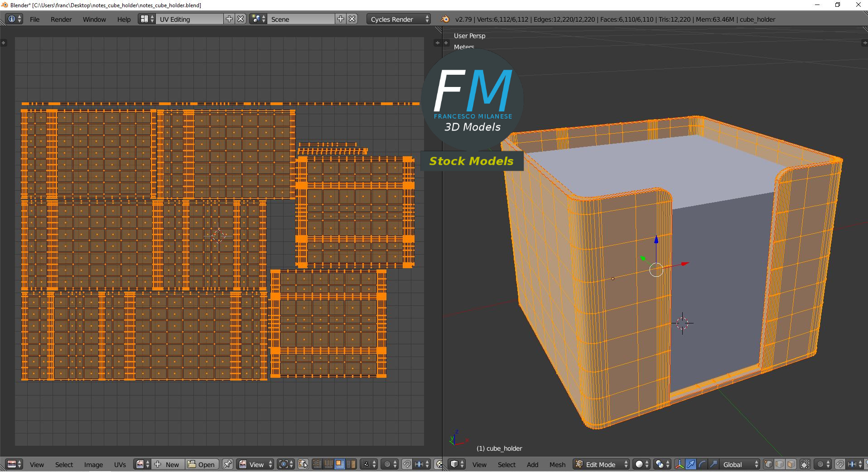Viewport: 868px width, 472px height.
Task: Open the 3D View's View menu
Action: [479, 465]
